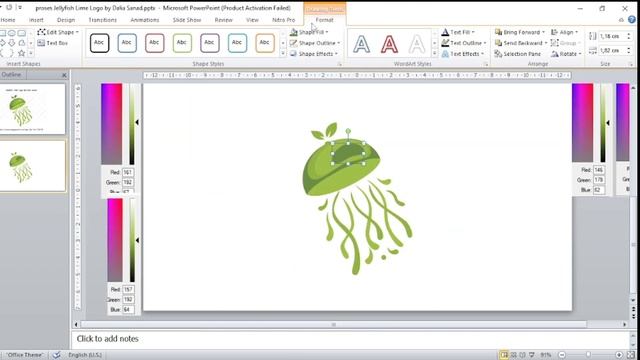Click the star shape in Insert Shapes
Screen dimensions: 640x360
[21, 53]
